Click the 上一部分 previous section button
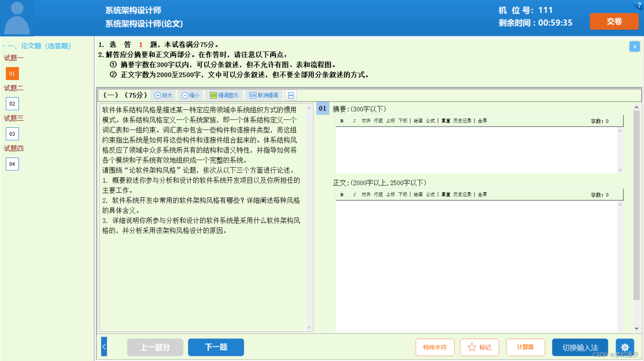 (x=155, y=347)
